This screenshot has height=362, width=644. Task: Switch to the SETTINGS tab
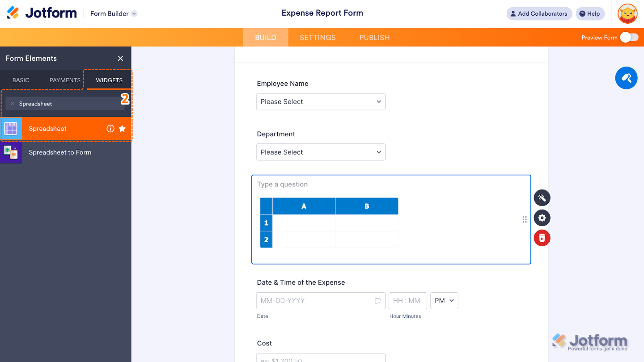[x=318, y=38]
